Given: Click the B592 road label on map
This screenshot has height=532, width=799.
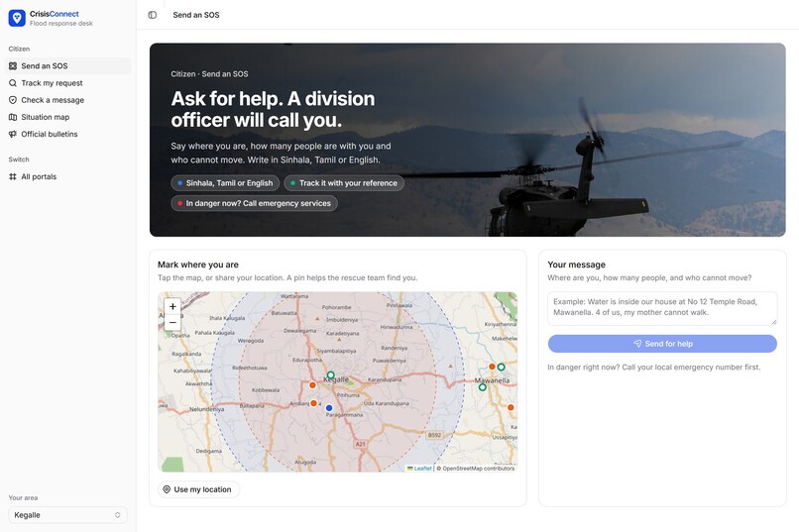Looking at the screenshot, I should [x=434, y=435].
